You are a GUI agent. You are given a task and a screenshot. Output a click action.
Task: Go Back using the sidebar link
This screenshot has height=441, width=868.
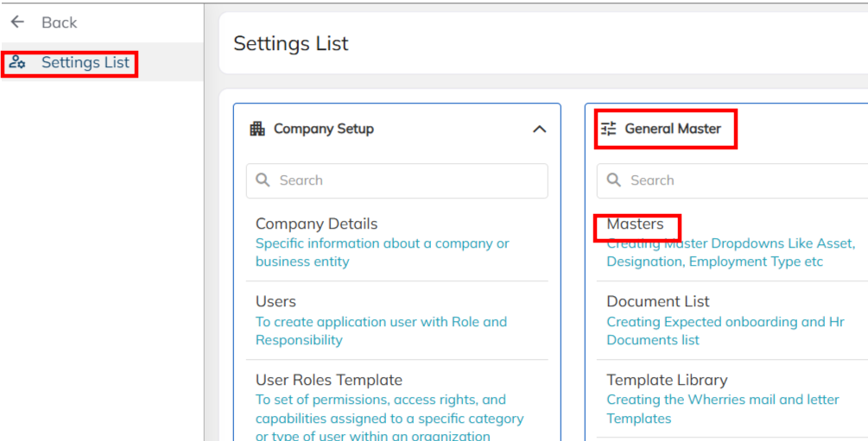(59, 22)
